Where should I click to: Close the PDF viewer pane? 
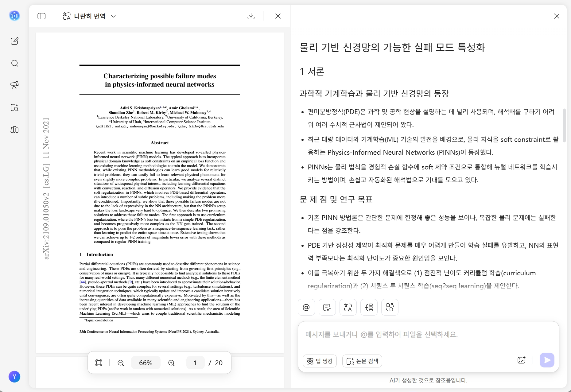point(278,16)
